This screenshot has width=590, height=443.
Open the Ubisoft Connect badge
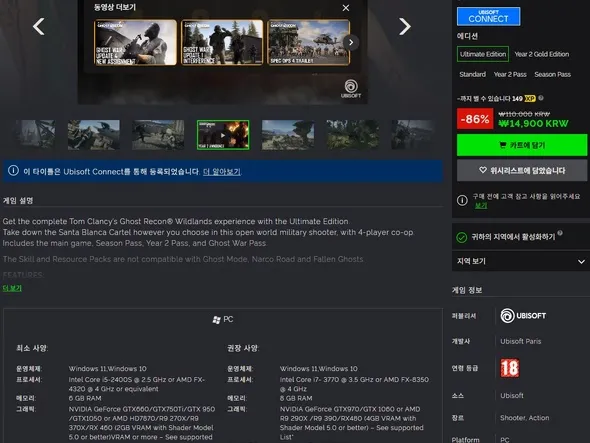click(x=488, y=17)
